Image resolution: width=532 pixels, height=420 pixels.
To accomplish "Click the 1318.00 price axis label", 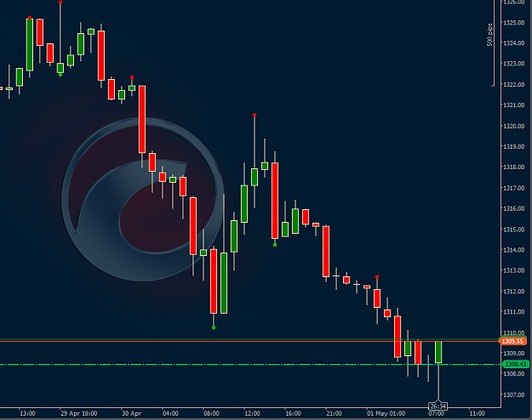I will [x=513, y=167].
